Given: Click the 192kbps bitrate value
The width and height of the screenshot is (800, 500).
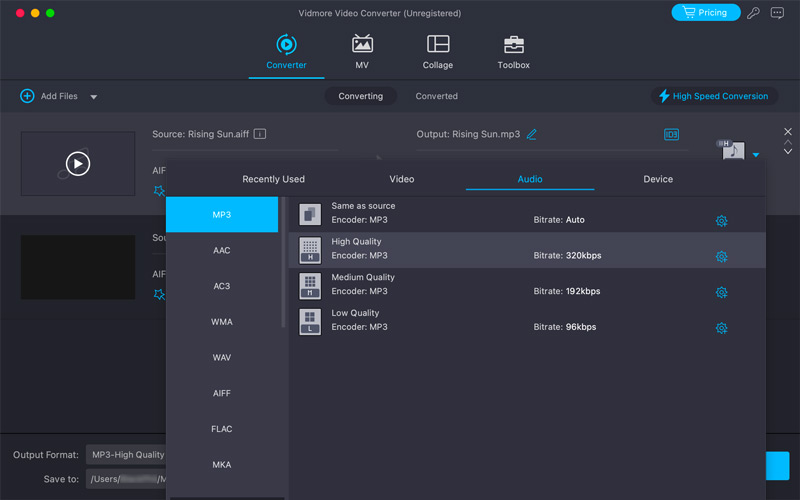Looking at the screenshot, I should click(583, 291).
